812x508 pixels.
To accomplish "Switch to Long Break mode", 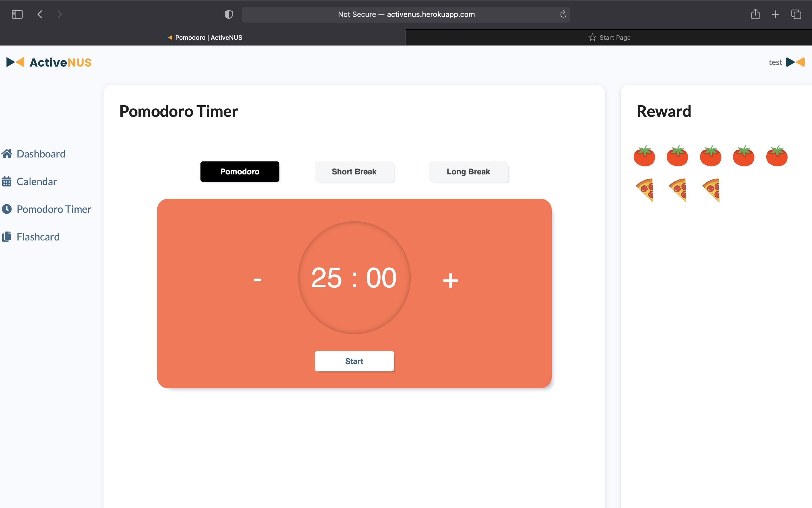I will (x=468, y=172).
